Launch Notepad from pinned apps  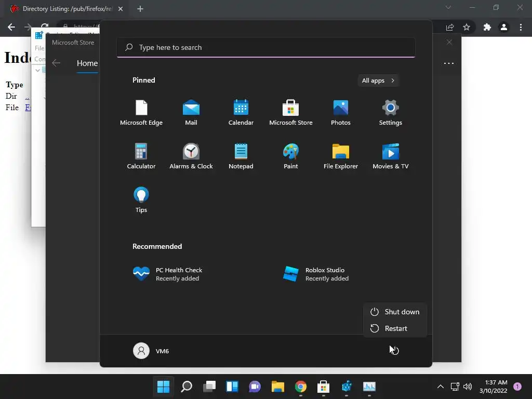pyautogui.click(x=241, y=156)
